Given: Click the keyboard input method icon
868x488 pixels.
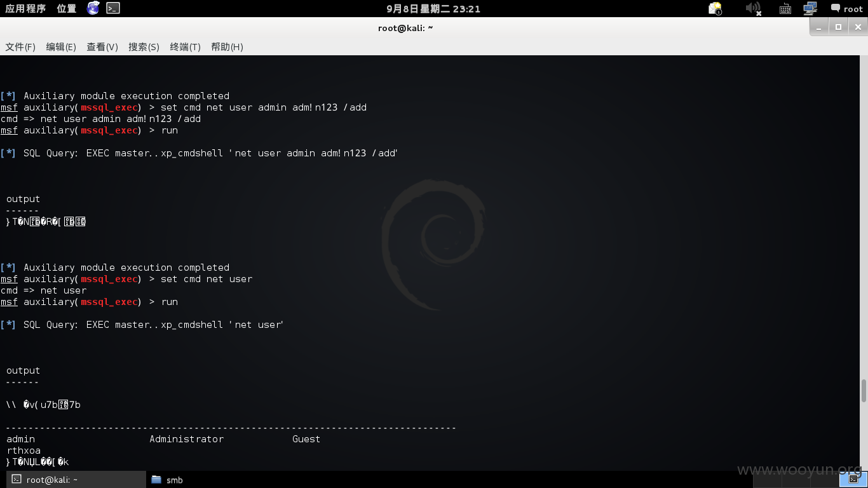Looking at the screenshot, I should [785, 9].
